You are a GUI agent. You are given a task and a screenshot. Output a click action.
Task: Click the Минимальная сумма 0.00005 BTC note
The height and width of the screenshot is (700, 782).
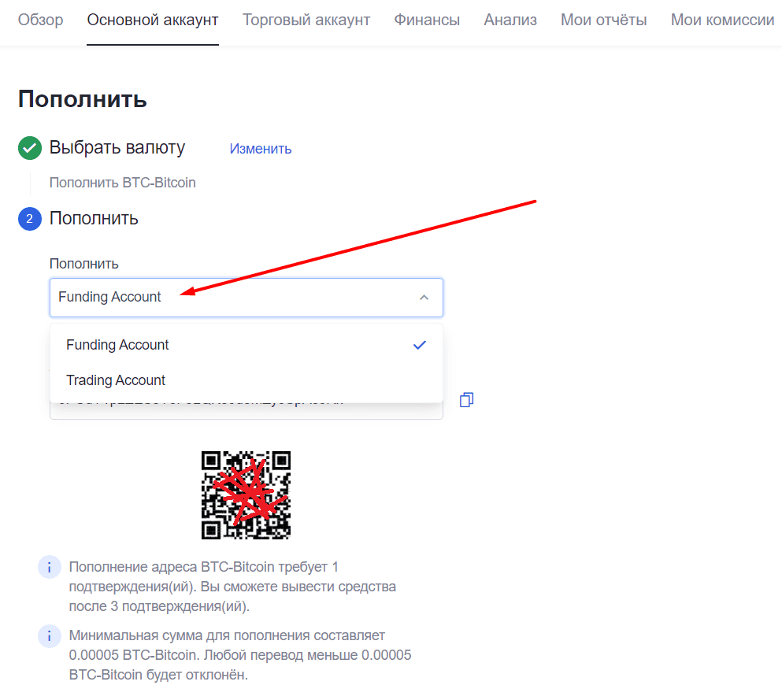(240, 655)
